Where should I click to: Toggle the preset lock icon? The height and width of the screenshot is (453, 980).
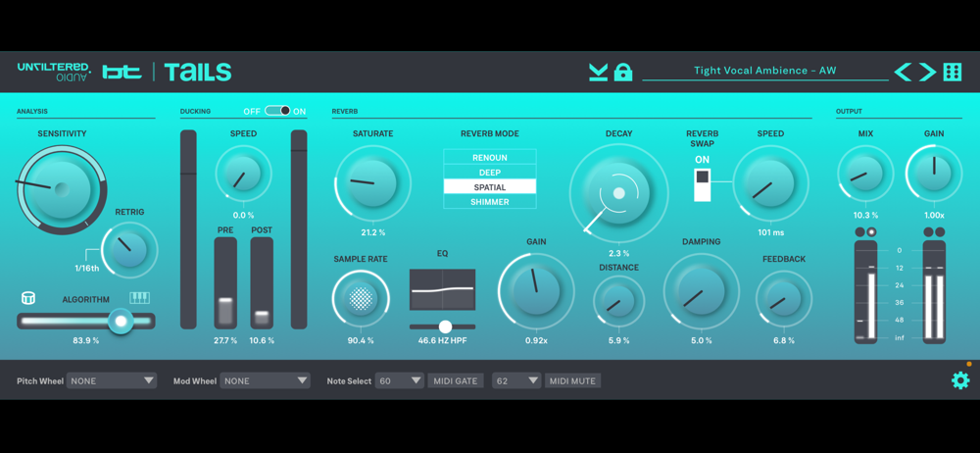click(623, 72)
